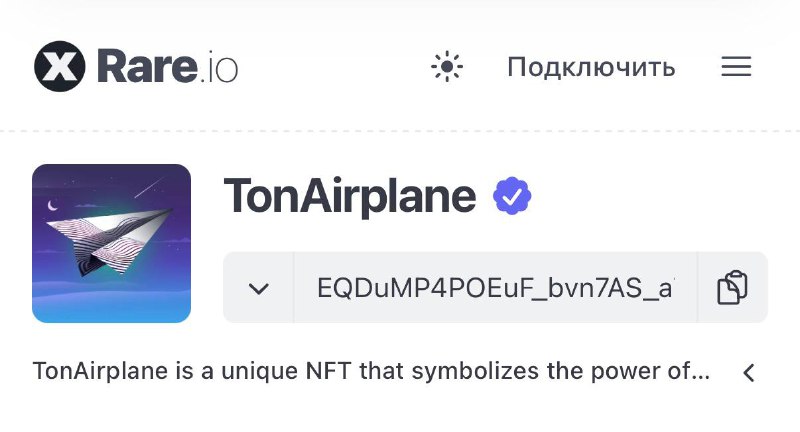Click the round X logo mark
Screen dimensions: 800x432
coord(60,66)
